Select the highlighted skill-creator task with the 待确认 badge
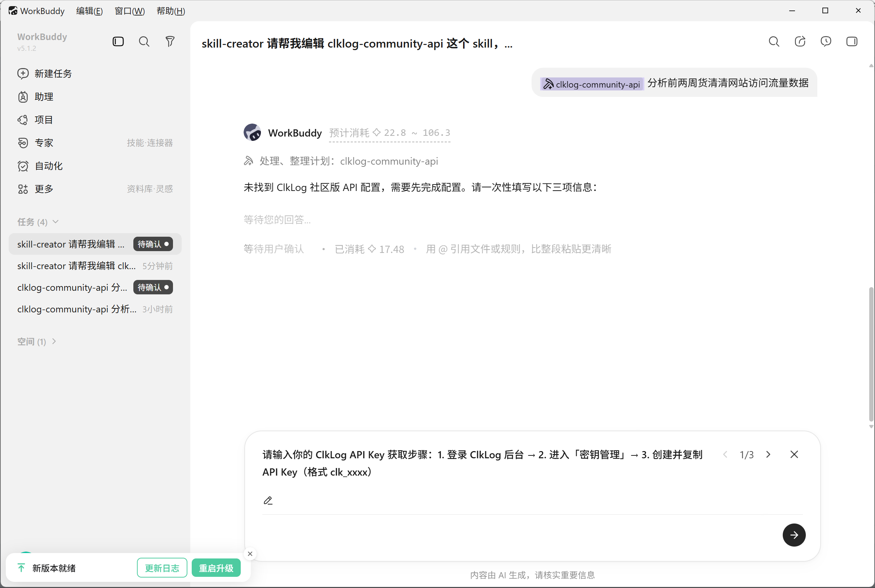 click(95, 244)
